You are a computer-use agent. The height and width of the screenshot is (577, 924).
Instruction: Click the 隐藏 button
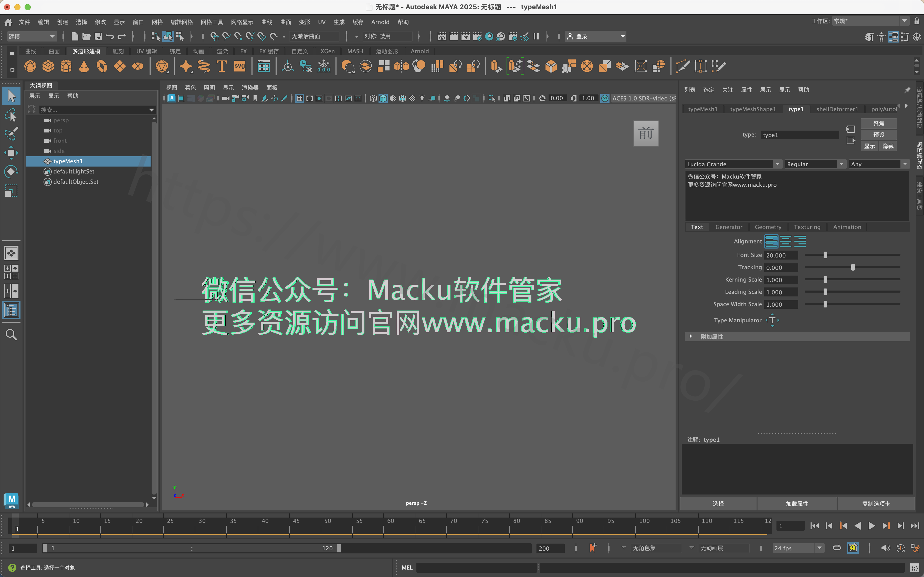pyautogui.click(x=888, y=146)
